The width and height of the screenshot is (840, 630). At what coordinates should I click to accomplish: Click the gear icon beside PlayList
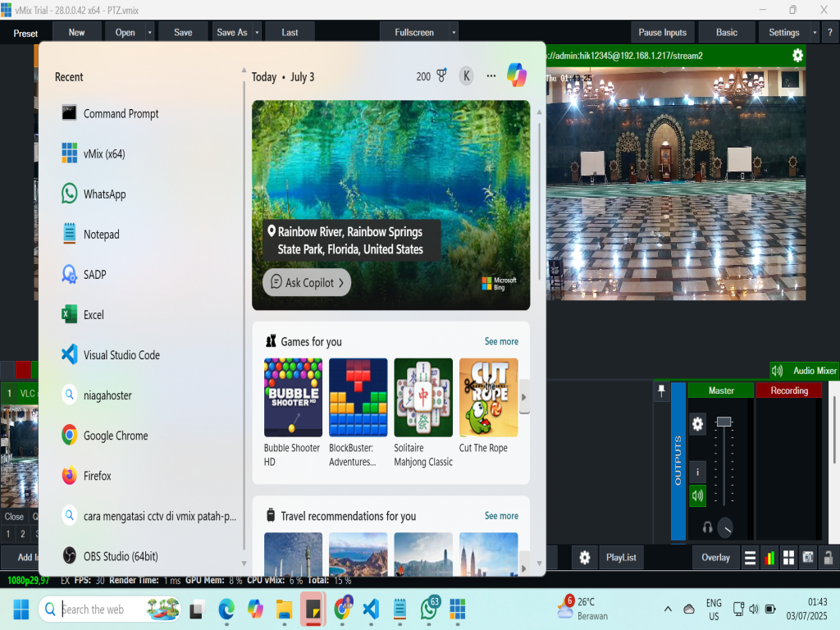click(x=584, y=558)
